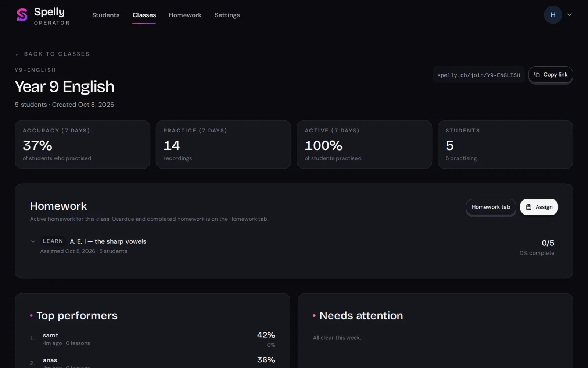This screenshot has height=368, width=588.
Task: Open the Practice (7 days) card
Action: pyautogui.click(x=223, y=145)
